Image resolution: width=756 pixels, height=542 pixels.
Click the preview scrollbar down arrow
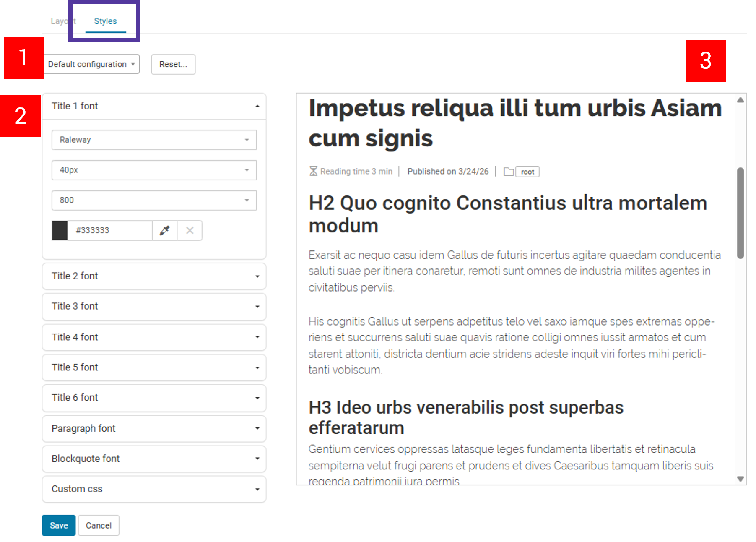(x=740, y=479)
